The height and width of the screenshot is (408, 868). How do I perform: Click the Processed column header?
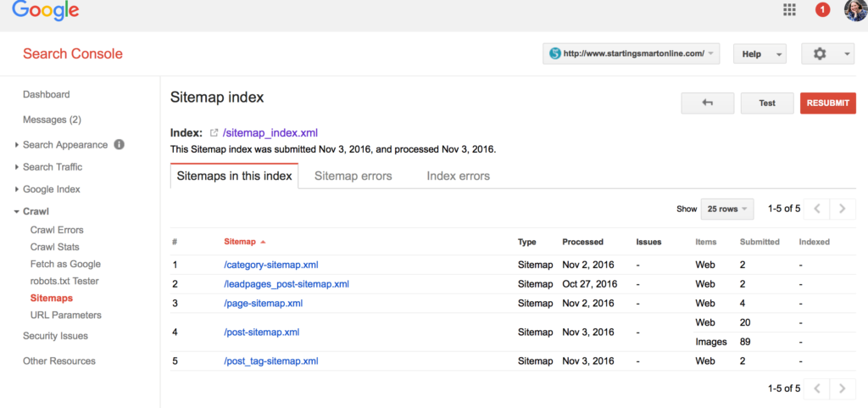pos(583,242)
